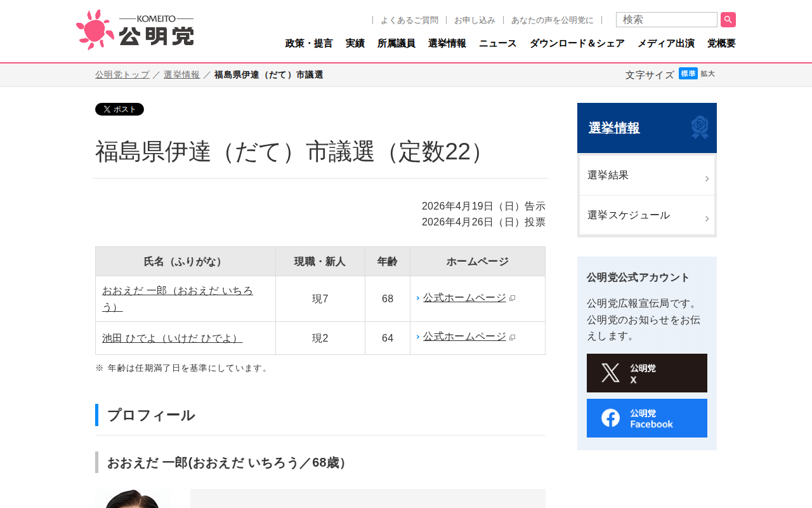Go to 公明党トップ breadcrumb
Viewport: 812px width, 508px height.
point(122,74)
